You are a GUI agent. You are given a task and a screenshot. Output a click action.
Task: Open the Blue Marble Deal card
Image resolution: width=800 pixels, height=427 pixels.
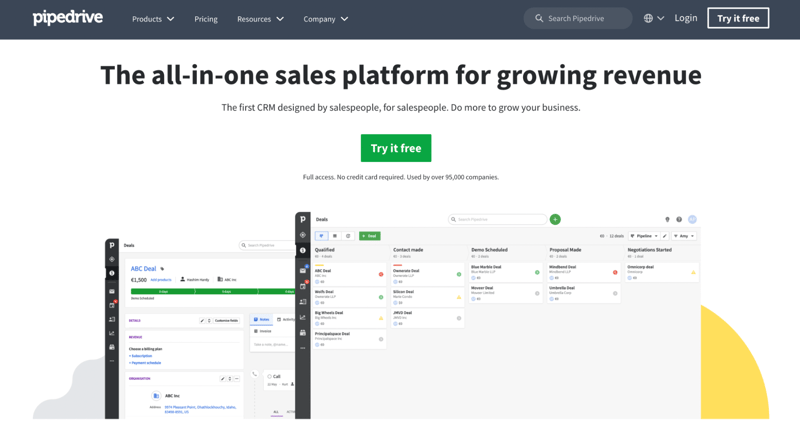[505, 272]
